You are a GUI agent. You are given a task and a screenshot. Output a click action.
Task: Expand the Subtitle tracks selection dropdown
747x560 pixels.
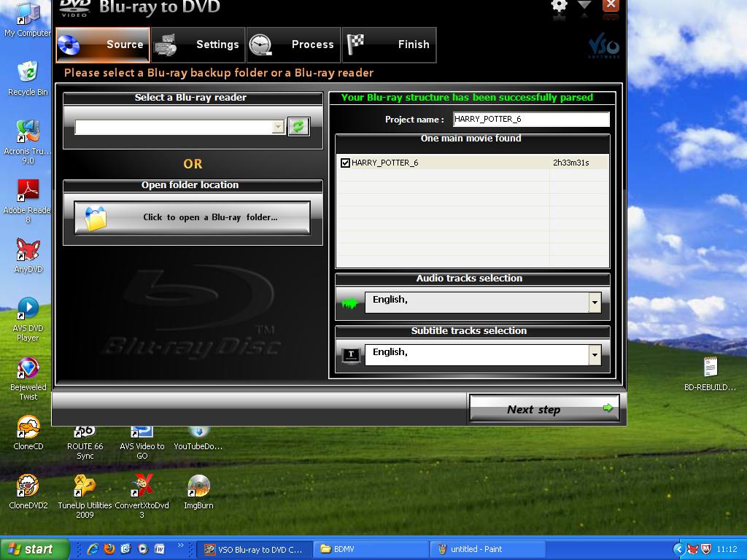pyautogui.click(x=595, y=355)
